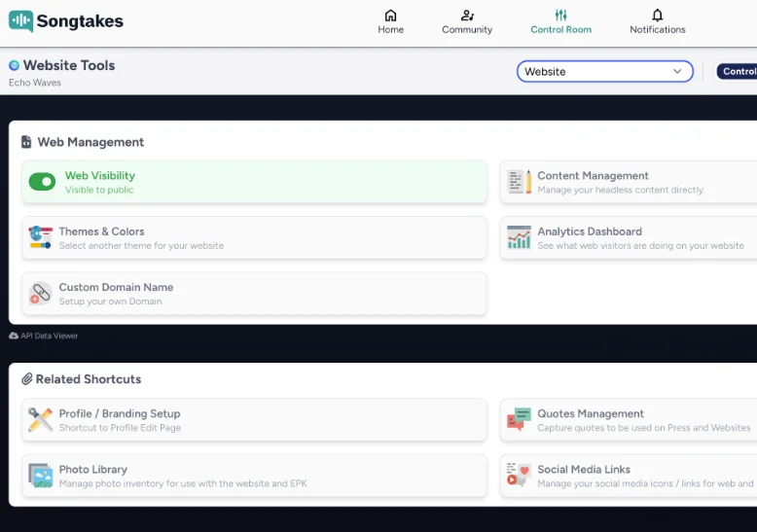Click the Songtakes logo icon

click(x=20, y=21)
